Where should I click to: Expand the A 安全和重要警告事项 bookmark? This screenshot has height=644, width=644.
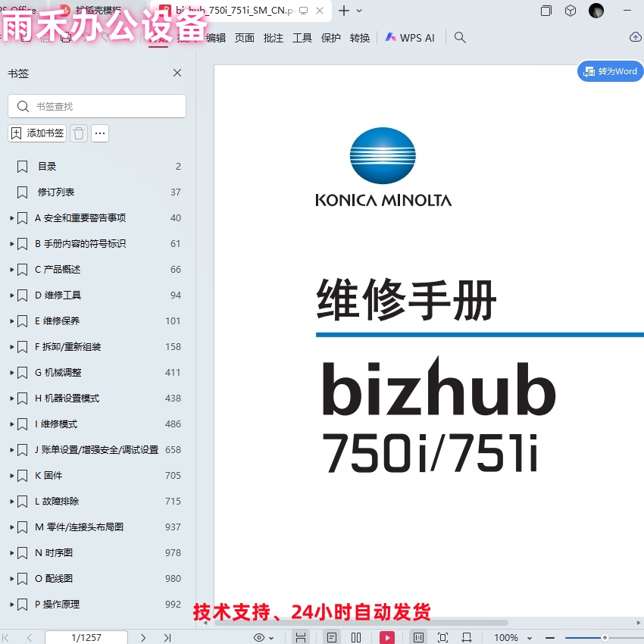click(12, 218)
